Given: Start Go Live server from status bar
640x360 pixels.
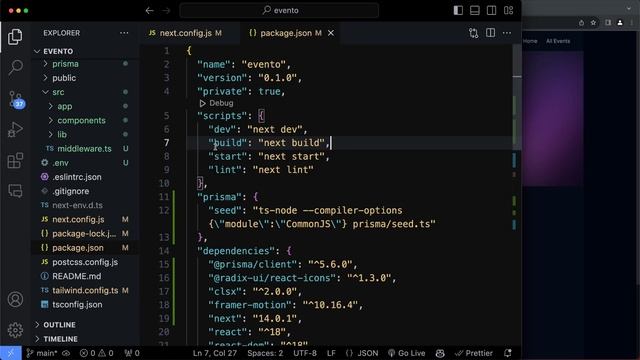Looking at the screenshot, I should pyautogui.click(x=407, y=353).
